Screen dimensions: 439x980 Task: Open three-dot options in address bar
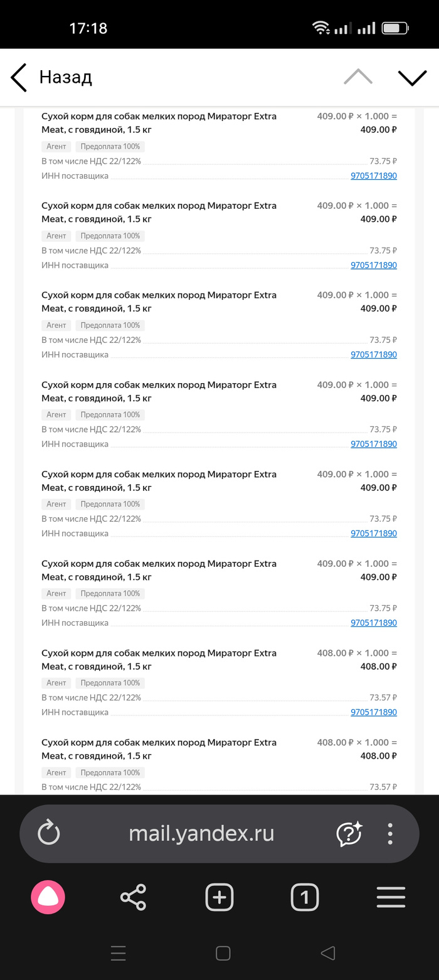(390, 833)
